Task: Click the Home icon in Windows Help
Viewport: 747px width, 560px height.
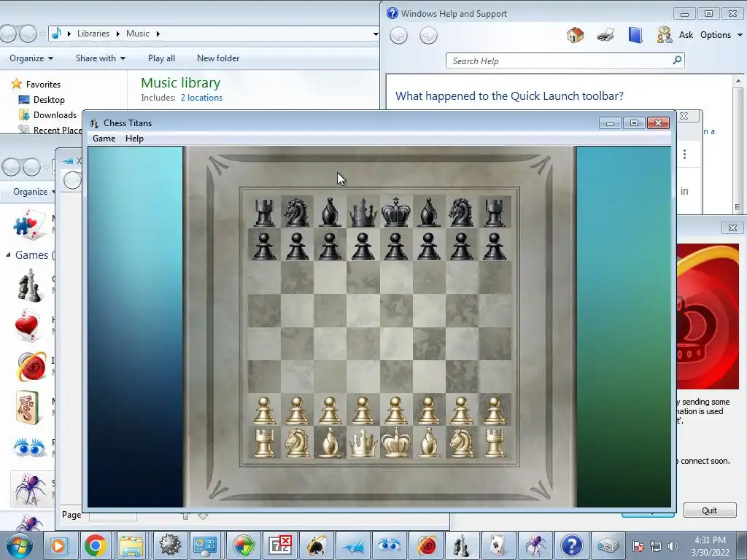Action: (575, 35)
